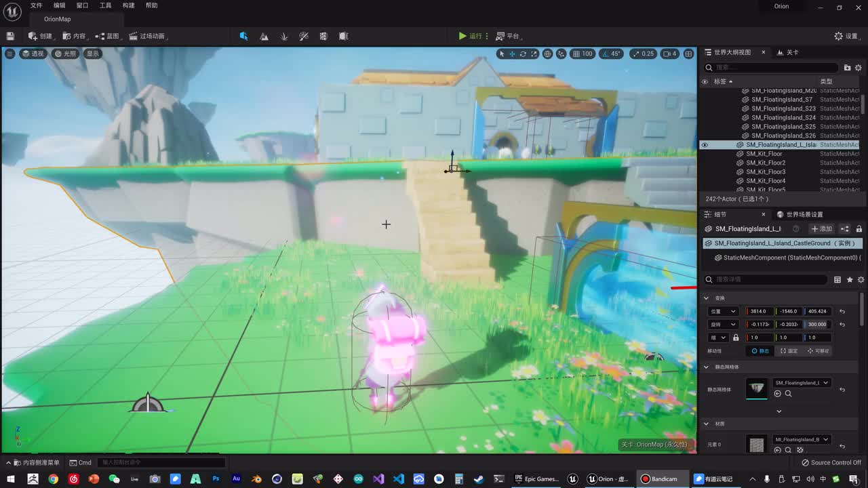Open 内容侧滑菜单 (Content Drawer)

[x=33, y=463]
